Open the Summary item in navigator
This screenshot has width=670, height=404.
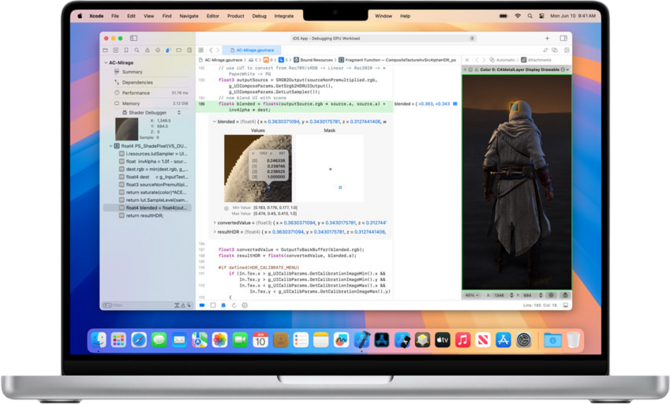(x=132, y=72)
